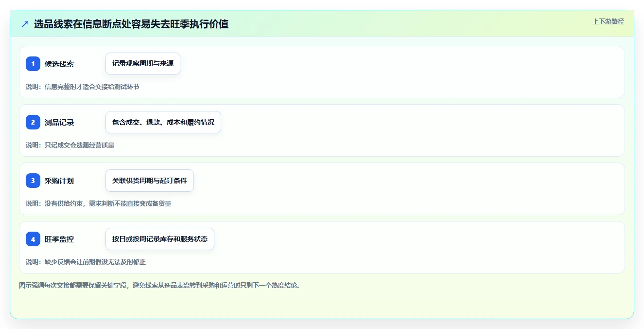Viewport: 644px width, 329px height.
Task: Click the arrow icon beside the title
Action: 25,24
